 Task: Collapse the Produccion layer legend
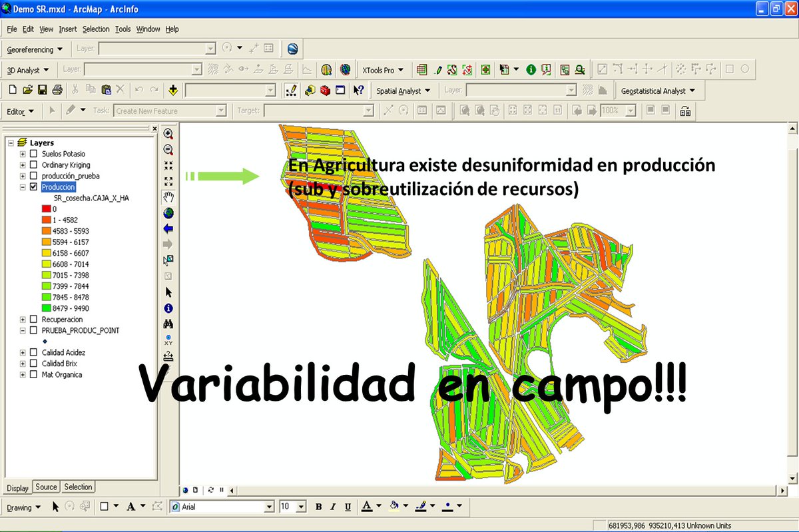23,187
